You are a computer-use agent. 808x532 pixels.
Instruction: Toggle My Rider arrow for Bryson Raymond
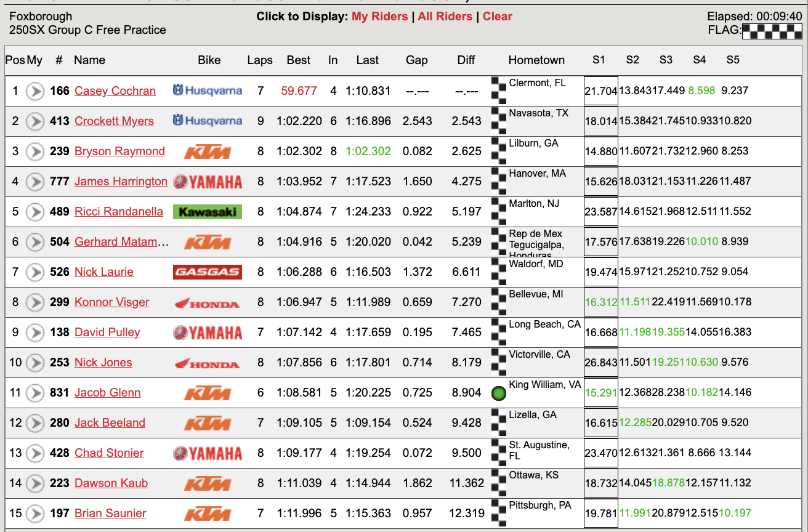pos(35,151)
